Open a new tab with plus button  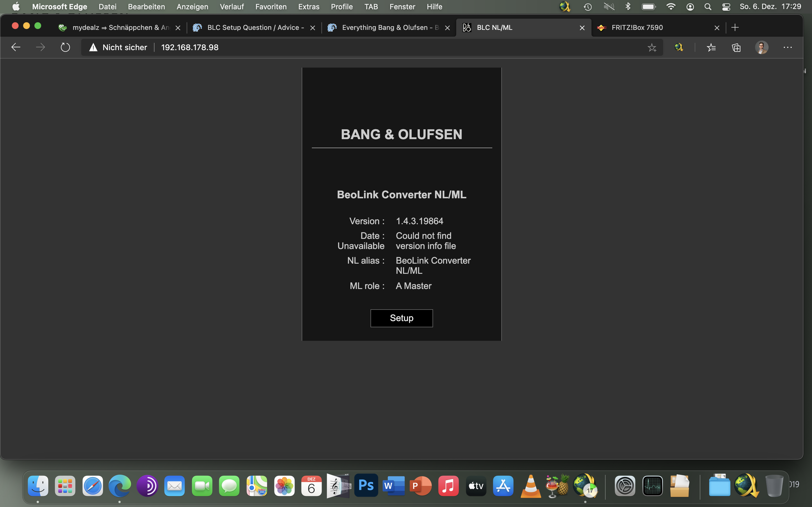point(735,28)
